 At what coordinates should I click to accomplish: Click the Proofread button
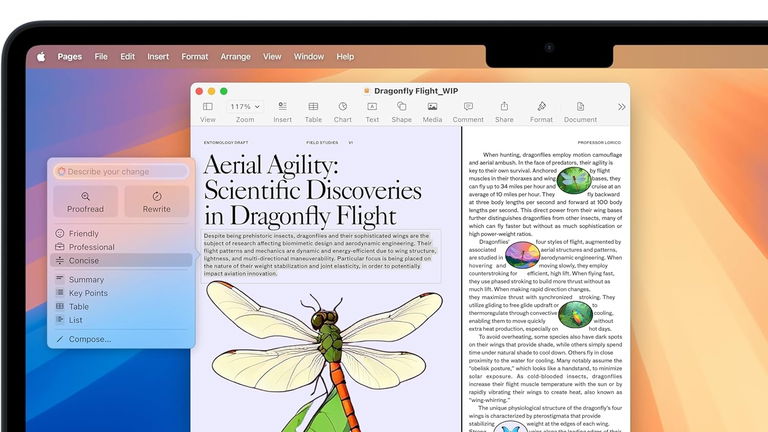85,201
